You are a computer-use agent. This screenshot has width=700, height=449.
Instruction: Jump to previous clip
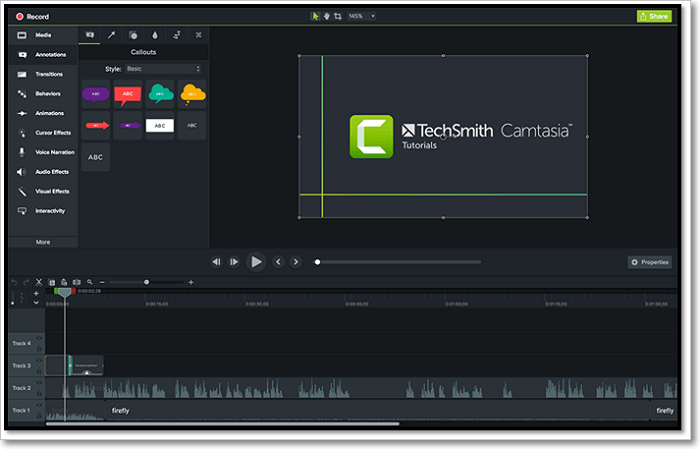tap(278, 262)
